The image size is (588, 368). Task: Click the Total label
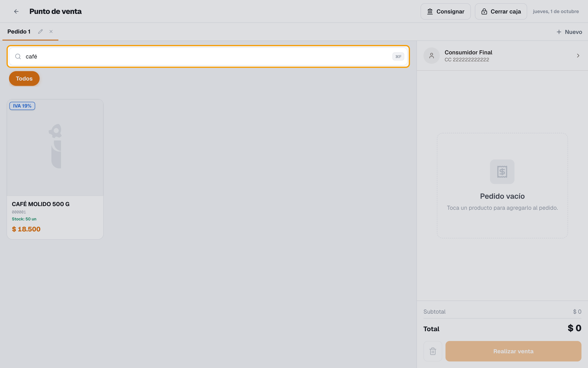(x=431, y=329)
